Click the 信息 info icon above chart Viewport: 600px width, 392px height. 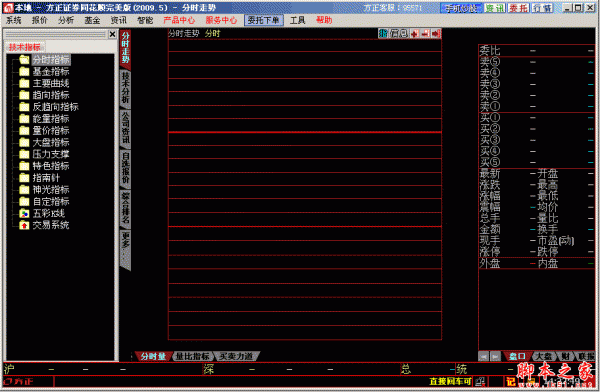[x=399, y=34]
